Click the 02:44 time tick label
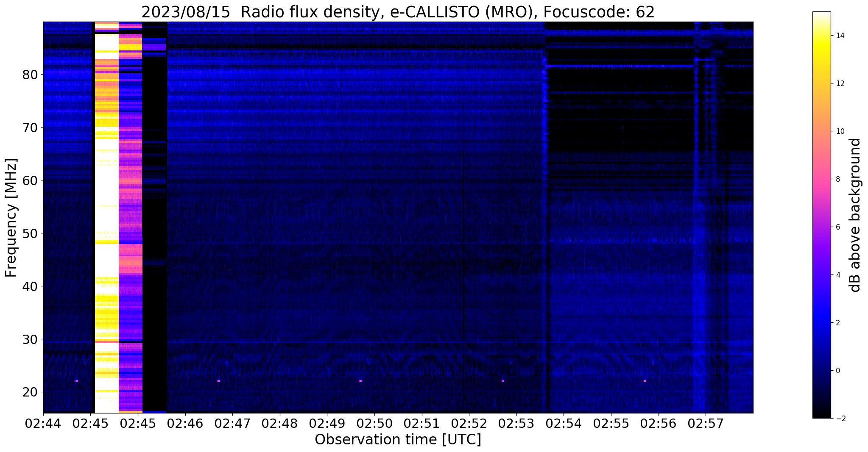 [x=43, y=423]
